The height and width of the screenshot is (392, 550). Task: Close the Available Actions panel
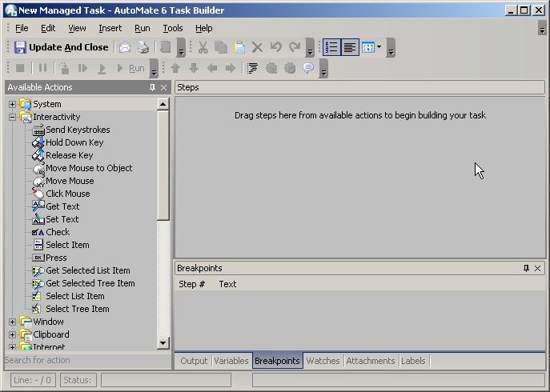coord(164,87)
